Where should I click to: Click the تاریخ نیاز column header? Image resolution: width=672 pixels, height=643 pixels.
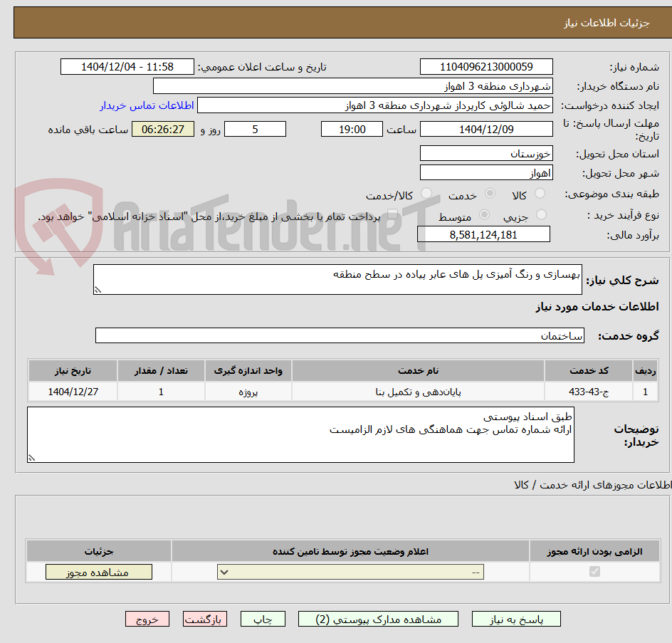point(73,371)
